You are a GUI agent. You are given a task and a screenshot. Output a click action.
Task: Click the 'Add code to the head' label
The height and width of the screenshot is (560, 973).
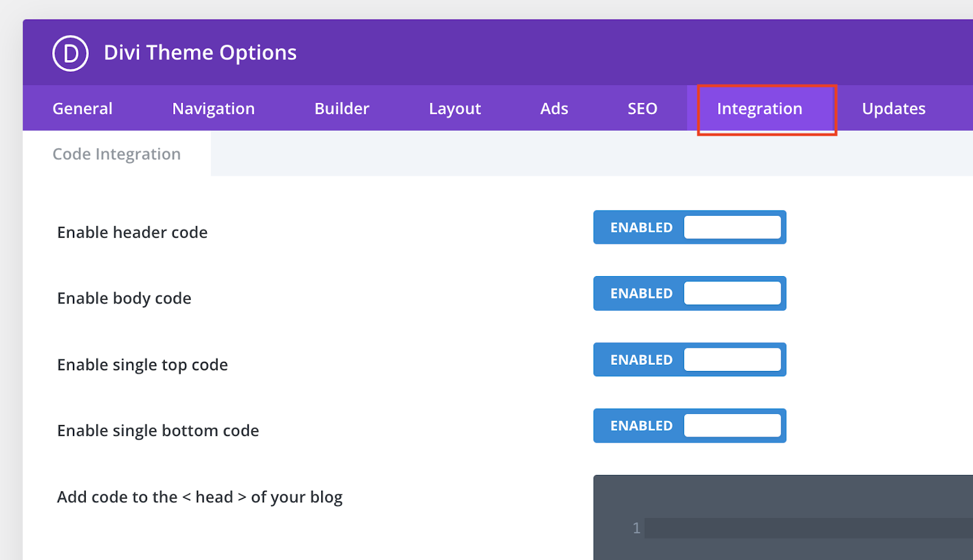pyautogui.click(x=199, y=497)
